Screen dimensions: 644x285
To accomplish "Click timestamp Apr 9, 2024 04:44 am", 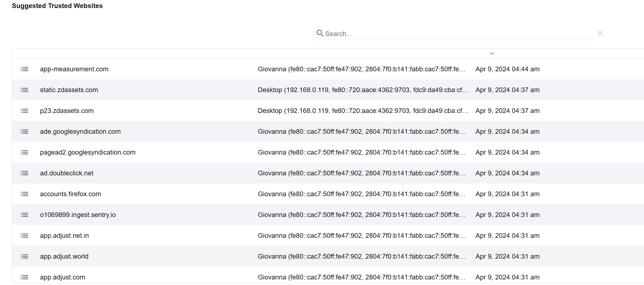I will [x=508, y=69].
